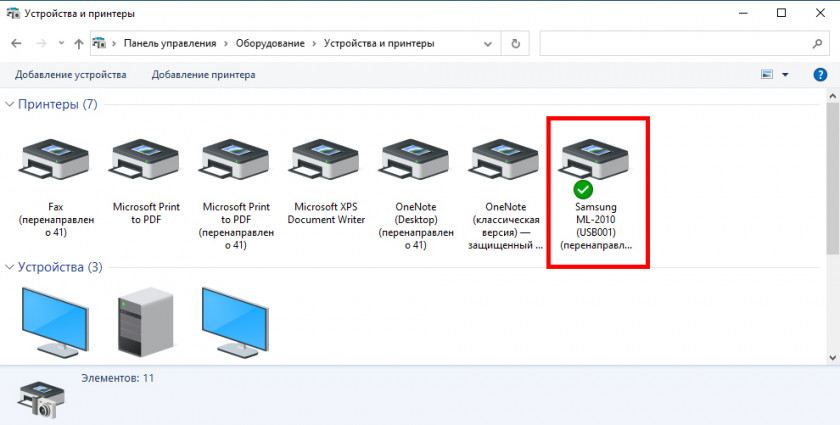
Task: Collapse the Устройства (3) group
Action: point(11,267)
